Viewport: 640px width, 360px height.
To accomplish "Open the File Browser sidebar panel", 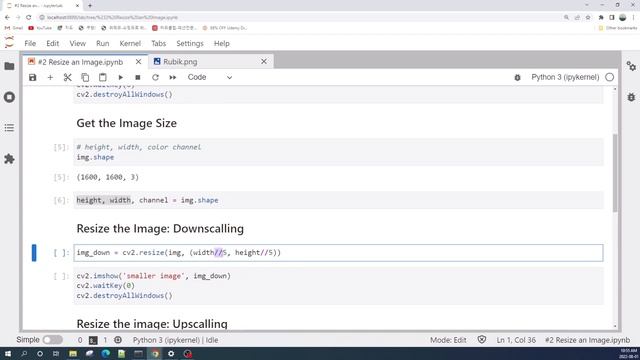I will tap(9, 66).
